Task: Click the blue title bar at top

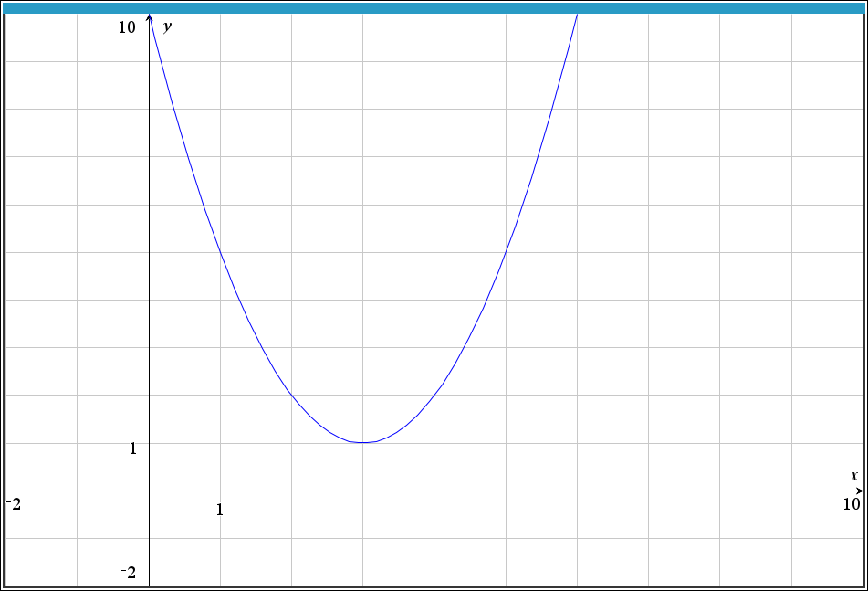Action: 434,7
